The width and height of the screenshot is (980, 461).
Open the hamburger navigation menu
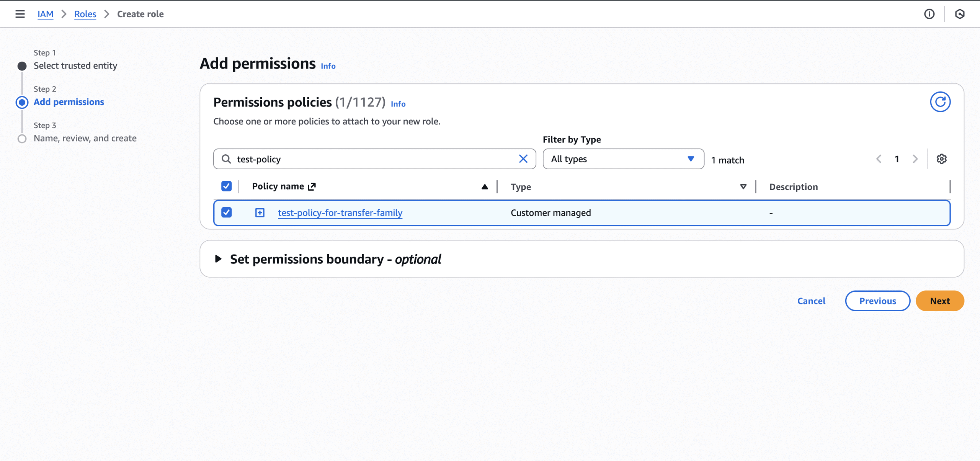20,14
